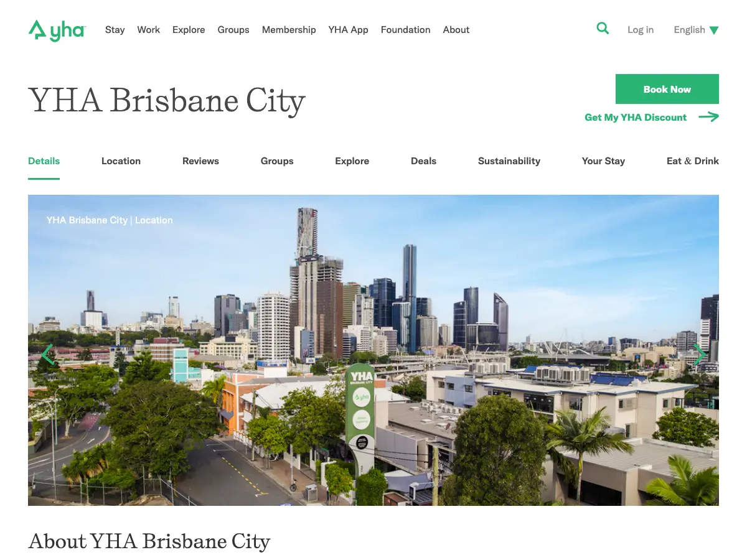Open the site search magnifier icon

603,28
